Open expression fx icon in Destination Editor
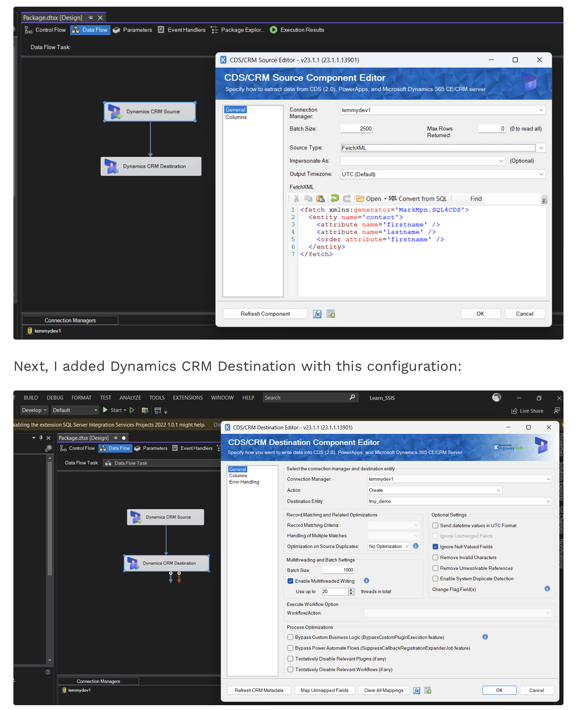 point(417,690)
